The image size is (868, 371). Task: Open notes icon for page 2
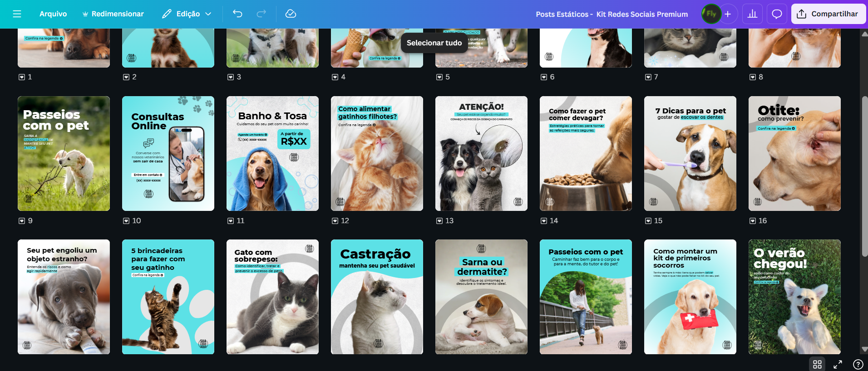pos(126,77)
